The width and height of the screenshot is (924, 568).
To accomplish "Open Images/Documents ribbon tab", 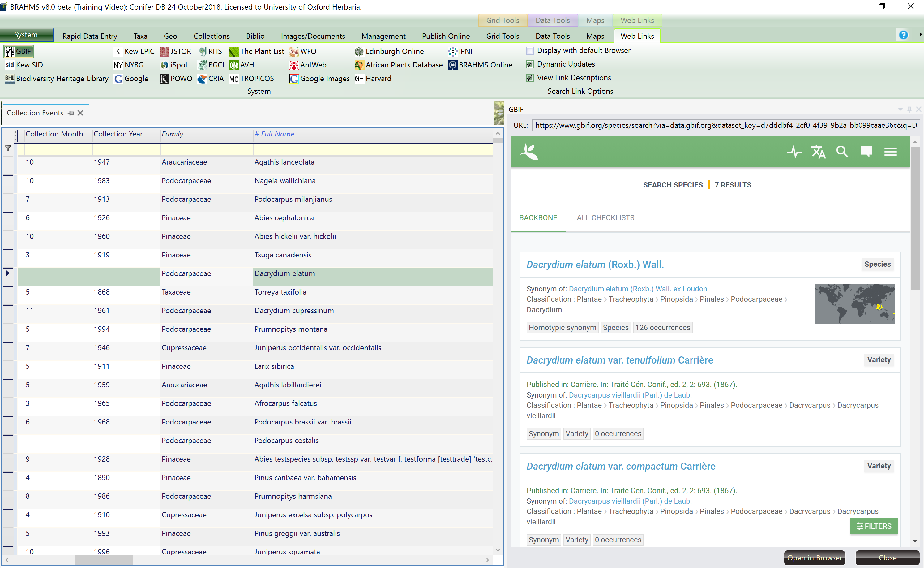I will click(x=313, y=36).
